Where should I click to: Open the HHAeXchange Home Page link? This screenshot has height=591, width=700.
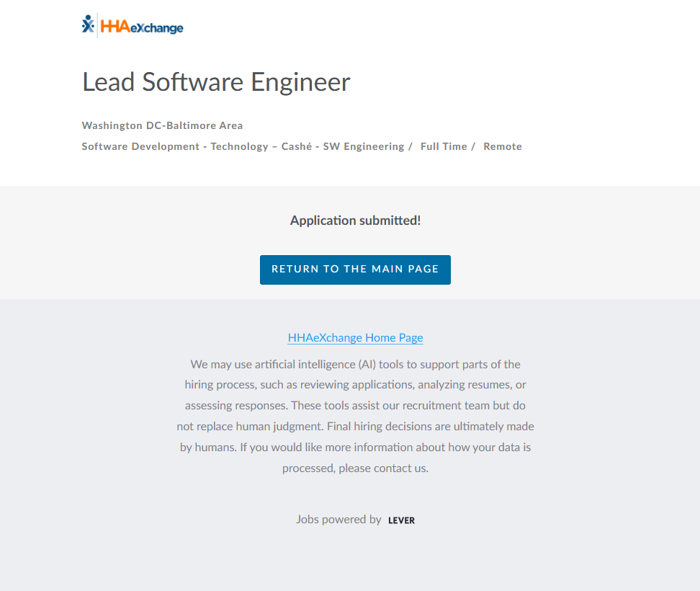pyautogui.click(x=355, y=337)
